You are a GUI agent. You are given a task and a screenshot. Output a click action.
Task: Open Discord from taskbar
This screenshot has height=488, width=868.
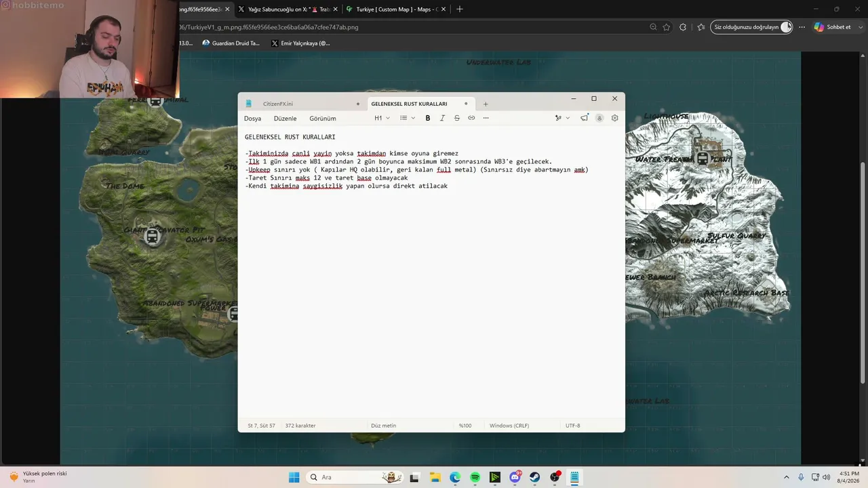[515, 477]
